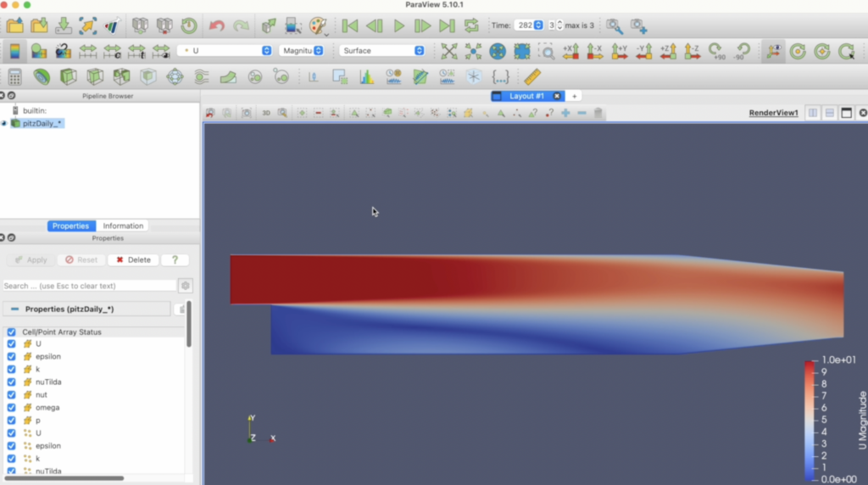Switch to the Properties tab
868x485 pixels.
pyautogui.click(x=71, y=226)
